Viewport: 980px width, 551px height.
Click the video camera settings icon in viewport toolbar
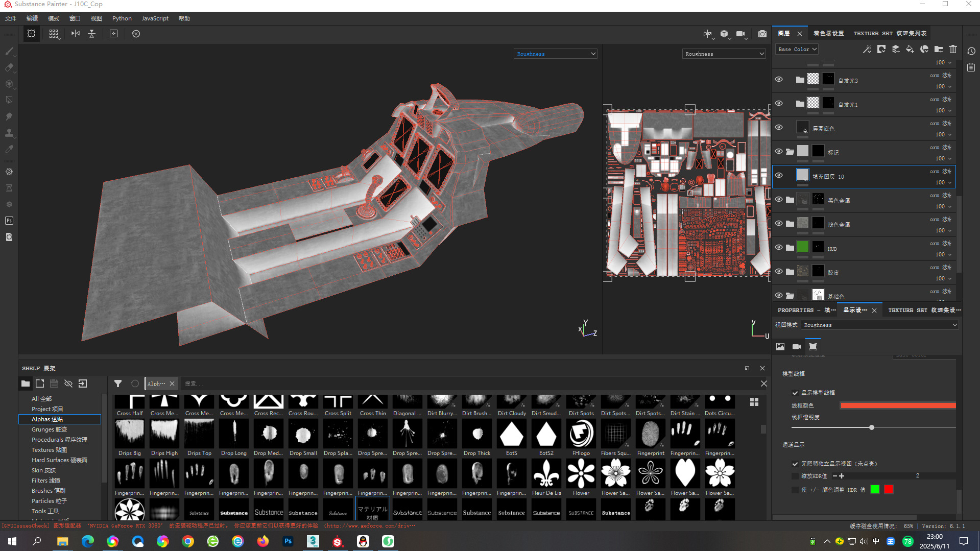click(741, 34)
